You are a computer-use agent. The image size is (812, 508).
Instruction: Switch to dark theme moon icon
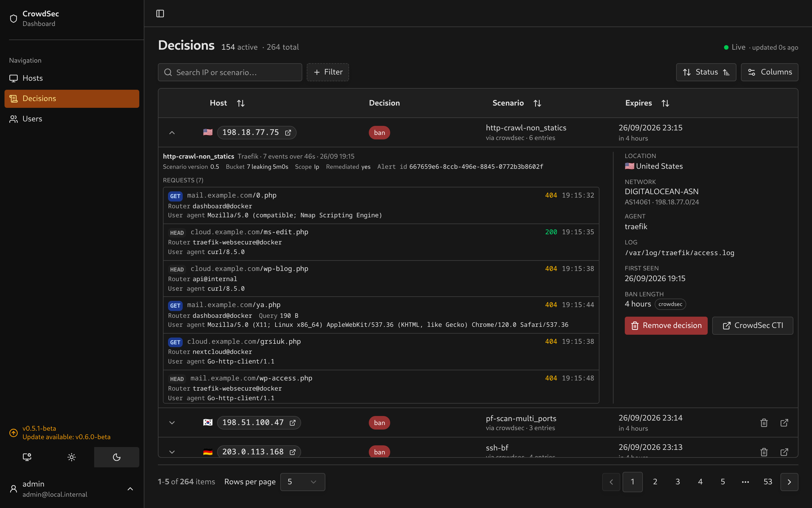[116, 457]
